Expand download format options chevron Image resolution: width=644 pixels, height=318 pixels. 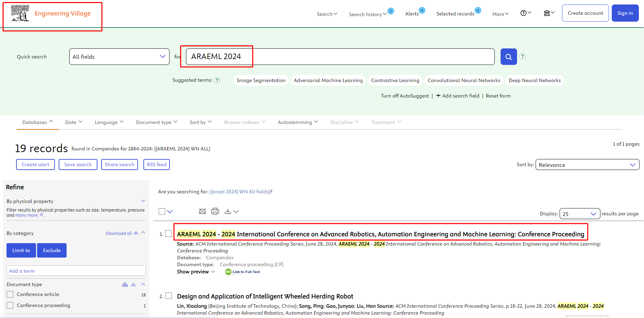click(x=236, y=212)
